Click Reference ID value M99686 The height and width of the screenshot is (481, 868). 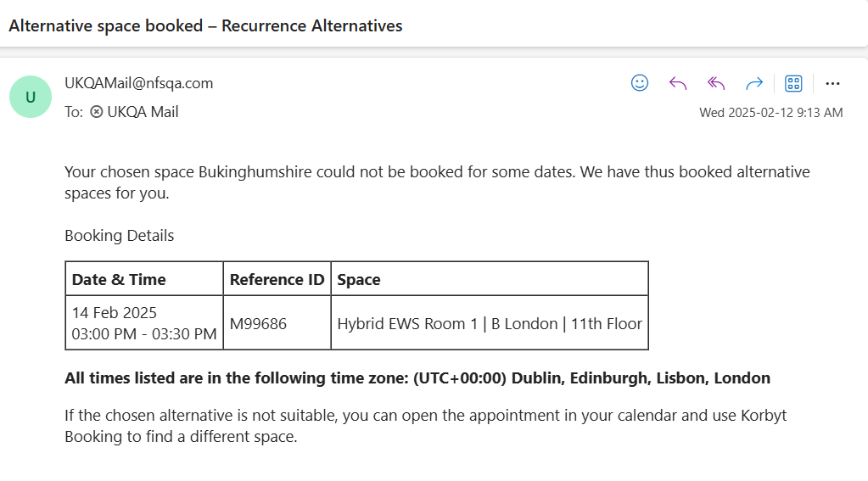click(258, 324)
